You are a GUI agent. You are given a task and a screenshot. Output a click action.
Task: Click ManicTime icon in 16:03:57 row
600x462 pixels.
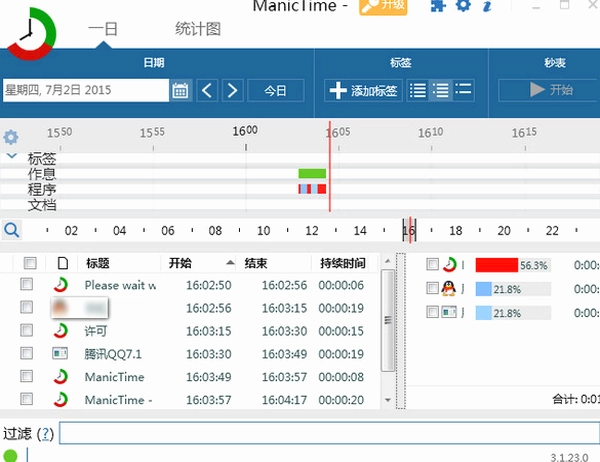[x=60, y=400]
